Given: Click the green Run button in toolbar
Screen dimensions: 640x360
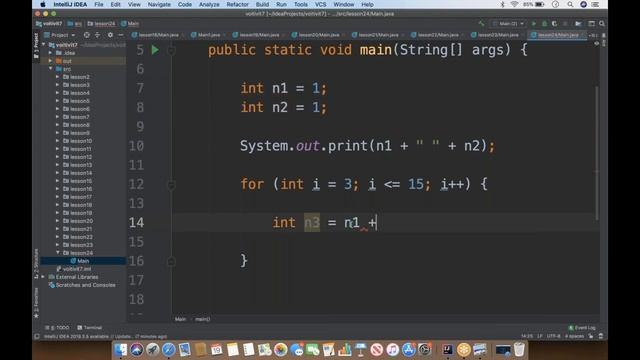Looking at the screenshot, I should [x=533, y=24].
